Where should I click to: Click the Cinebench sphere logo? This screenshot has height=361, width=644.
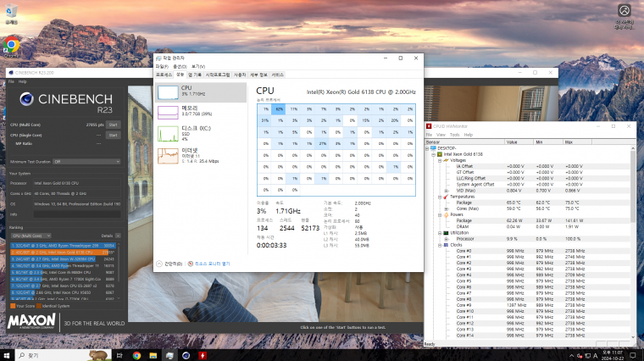click(x=27, y=99)
